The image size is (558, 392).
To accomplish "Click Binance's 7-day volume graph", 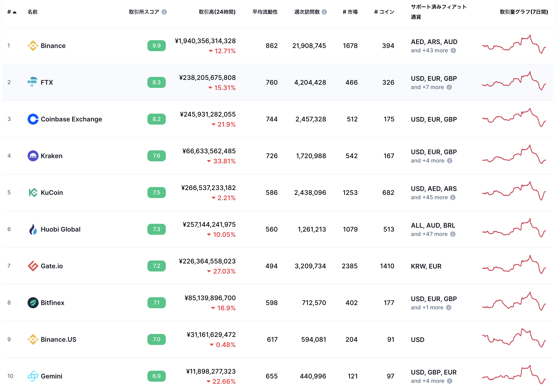I will tap(514, 44).
